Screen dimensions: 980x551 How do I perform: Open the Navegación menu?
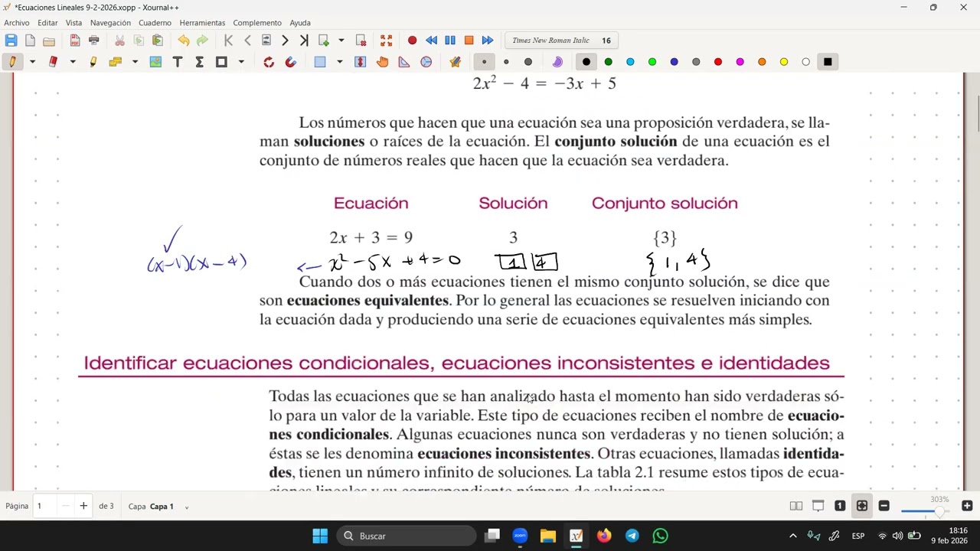[110, 23]
